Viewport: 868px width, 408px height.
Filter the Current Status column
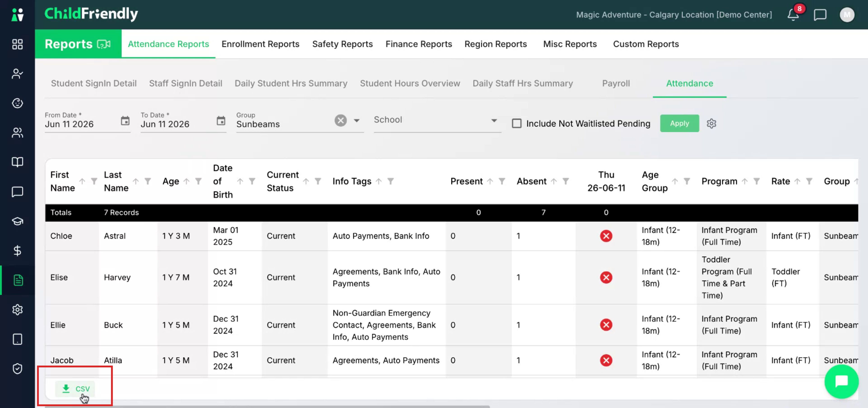pyautogui.click(x=318, y=181)
